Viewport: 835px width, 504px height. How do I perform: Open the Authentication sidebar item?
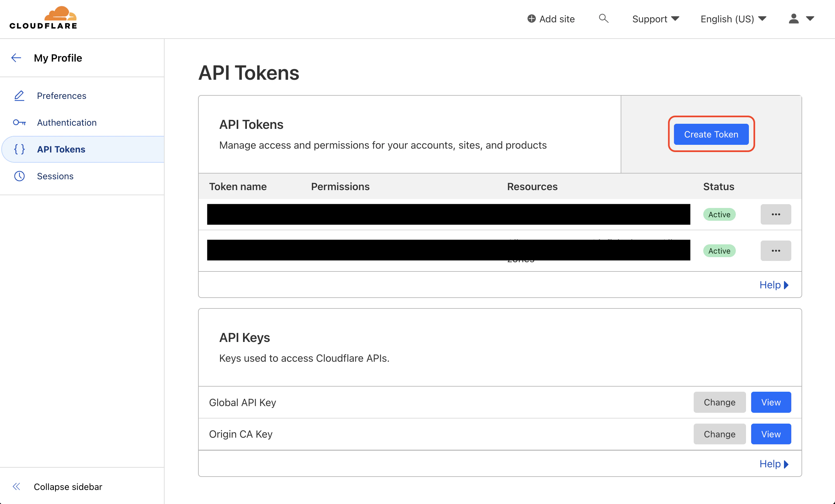pos(82,122)
